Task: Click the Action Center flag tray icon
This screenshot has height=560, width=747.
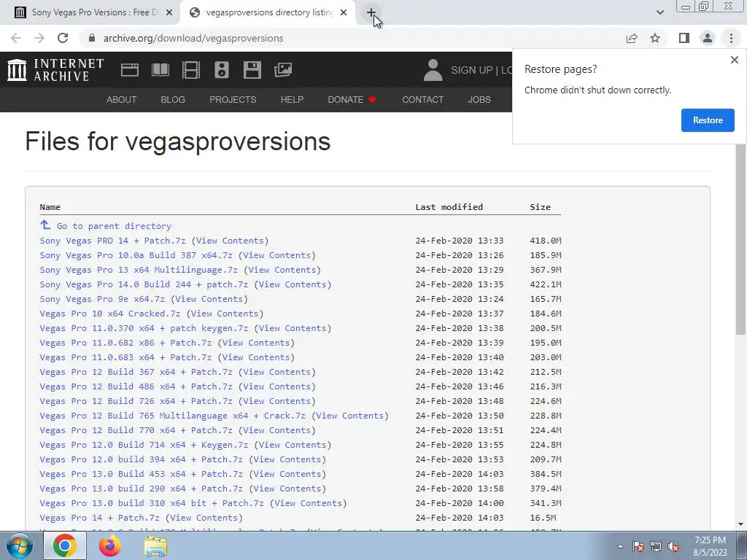Action: 638,546
